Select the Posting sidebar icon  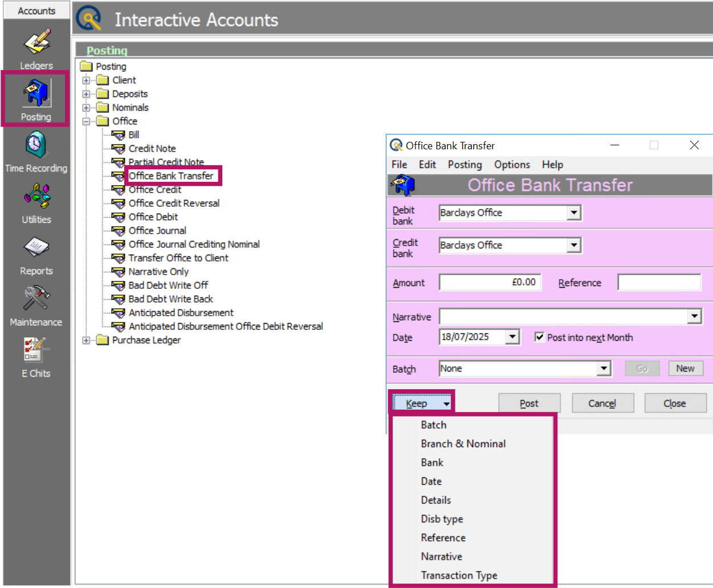36,93
